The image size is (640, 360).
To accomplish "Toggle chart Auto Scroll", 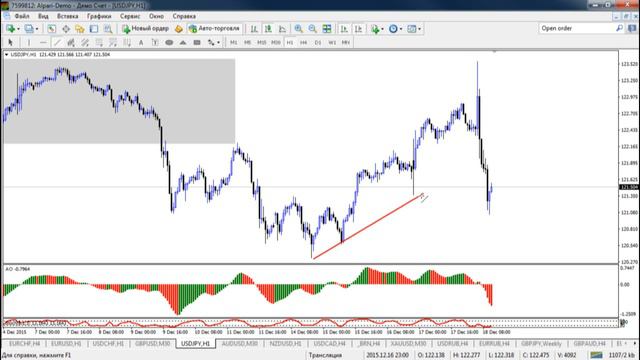I will tap(344, 29).
